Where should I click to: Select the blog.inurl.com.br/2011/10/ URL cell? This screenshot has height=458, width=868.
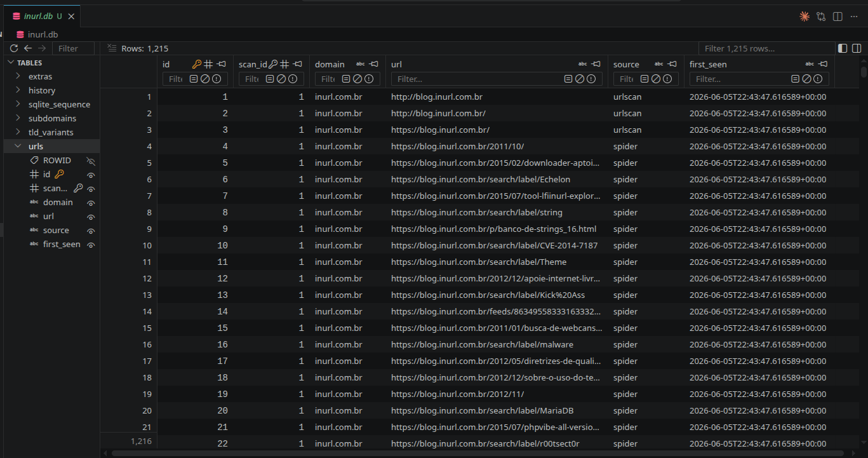(x=497, y=146)
